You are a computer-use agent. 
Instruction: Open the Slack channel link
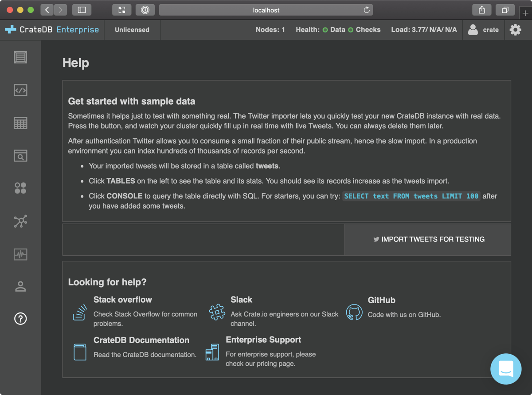point(242,300)
